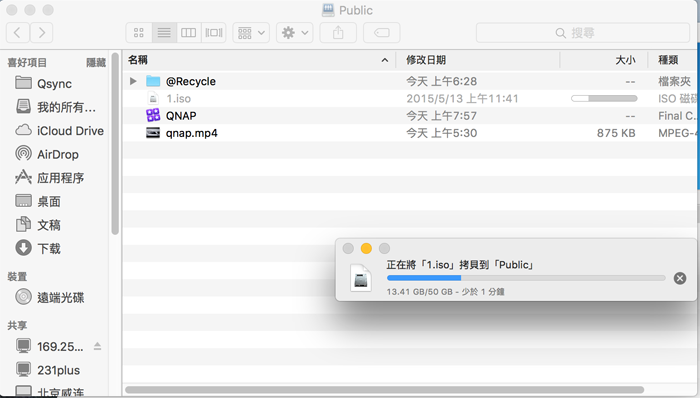Screen dimensions: 700x398
Task: Select the 1.iso file icon
Action: point(153,99)
